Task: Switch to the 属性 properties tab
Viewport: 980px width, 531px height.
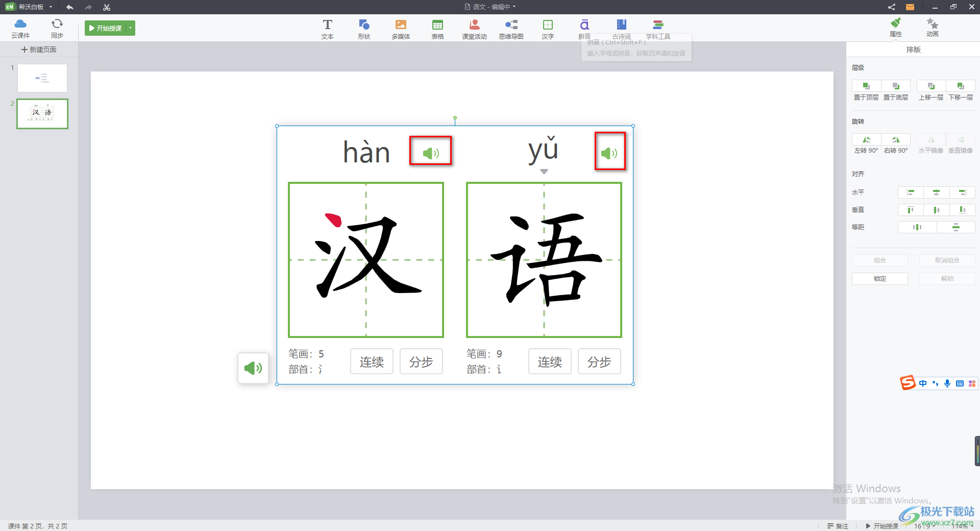Action: tap(896, 28)
